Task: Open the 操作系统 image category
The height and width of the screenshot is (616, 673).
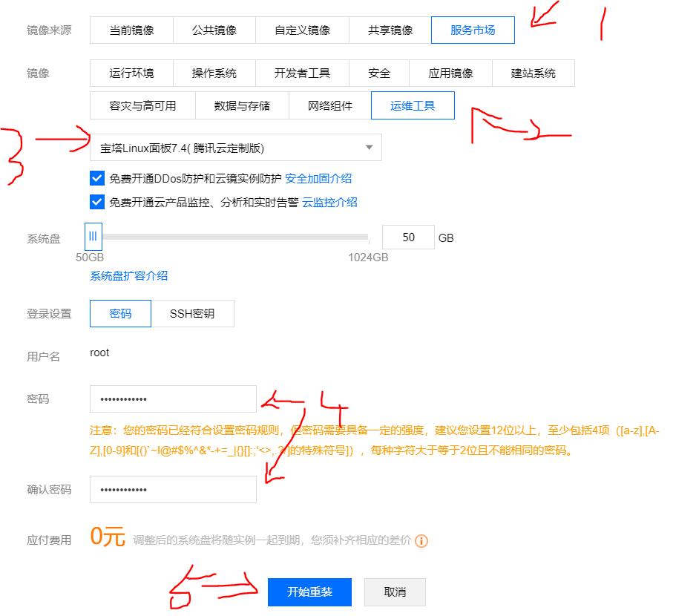Action: pos(214,73)
